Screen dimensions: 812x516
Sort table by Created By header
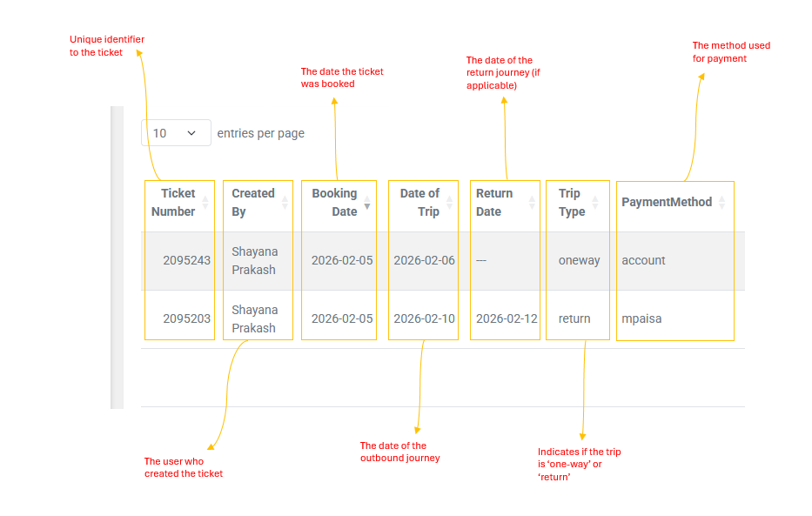[252, 203]
